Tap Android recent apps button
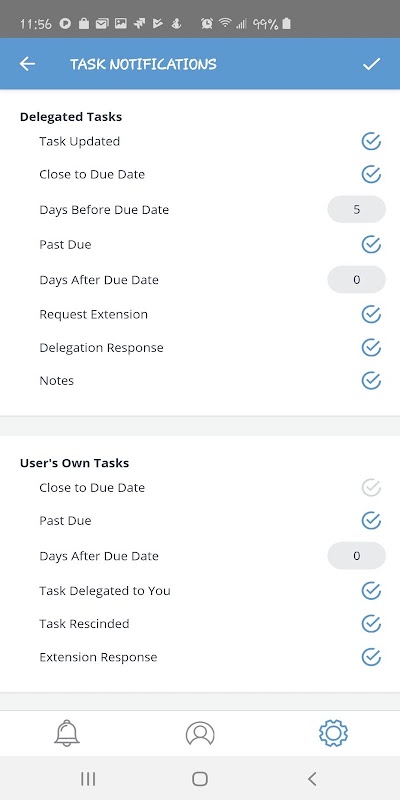 click(88, 779)
